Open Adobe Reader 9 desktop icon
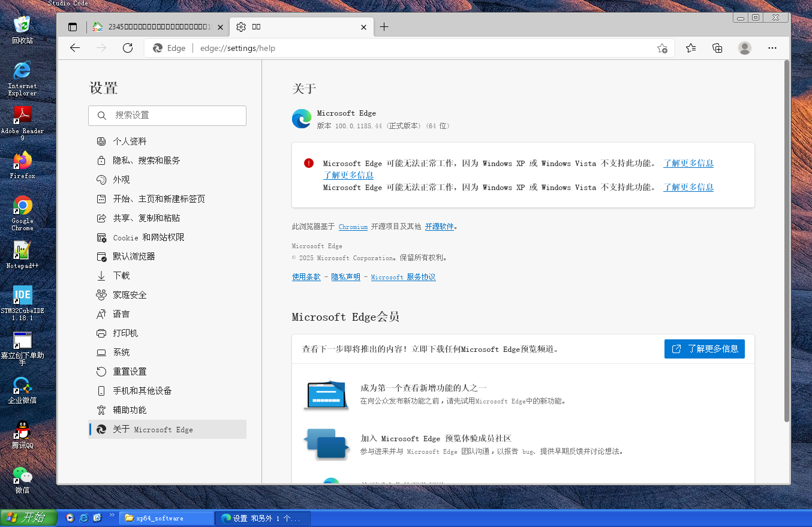Screen dimensions: 812x527 (22, 124)
